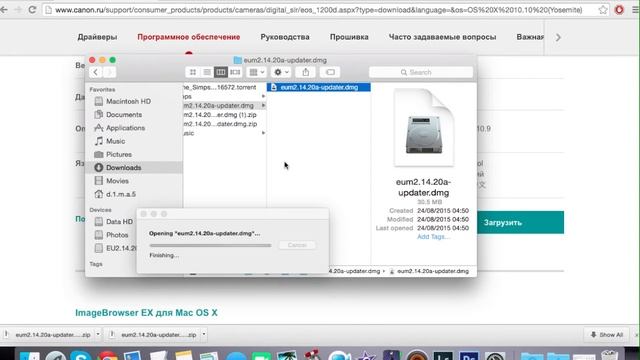
Task: Open the Finder action gear menu
Action: 281,72
